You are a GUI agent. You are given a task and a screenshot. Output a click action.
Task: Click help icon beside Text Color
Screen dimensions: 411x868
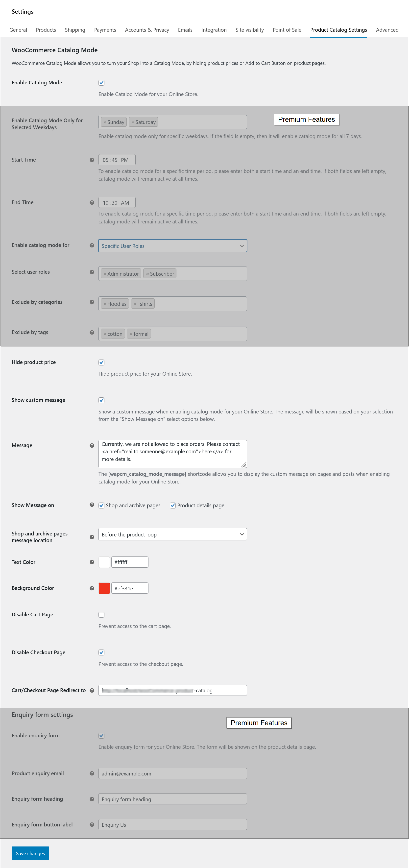click(92, 562)
